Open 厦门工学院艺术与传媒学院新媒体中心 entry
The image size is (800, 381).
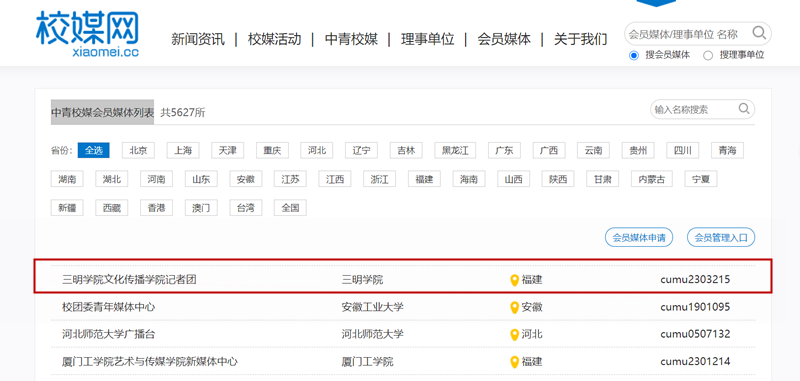(149, 362)
